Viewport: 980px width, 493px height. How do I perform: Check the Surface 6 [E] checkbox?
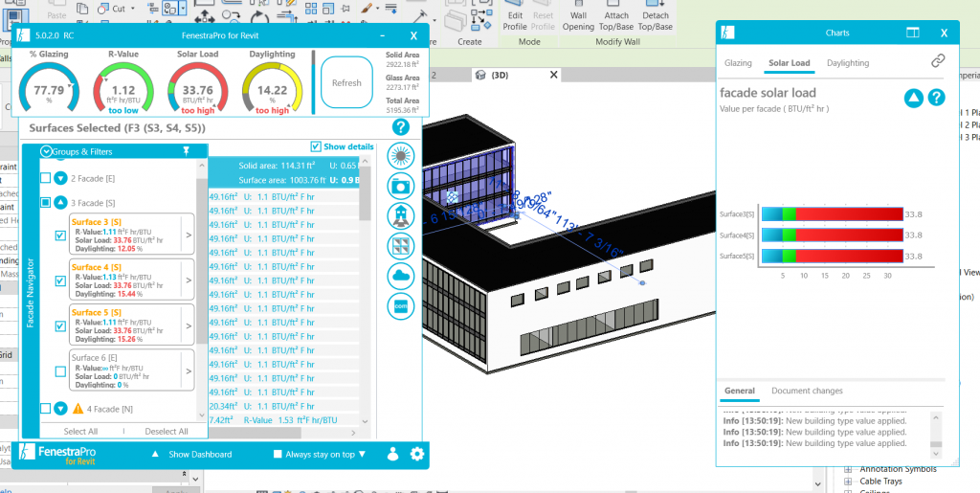[60, 371]
